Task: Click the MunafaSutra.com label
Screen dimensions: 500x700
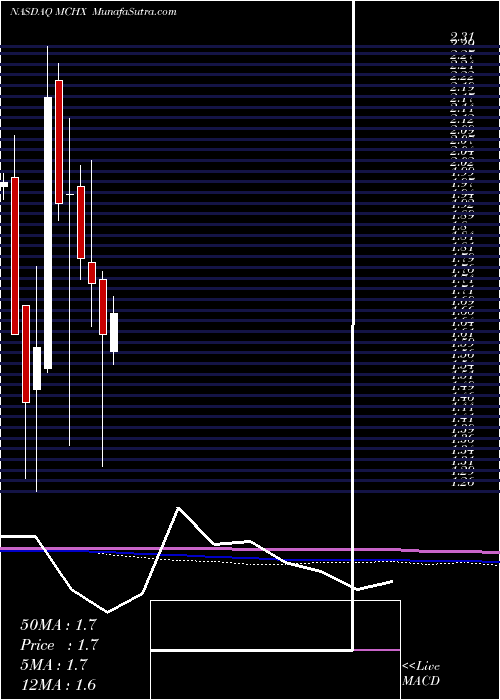Action: point(135,12)
